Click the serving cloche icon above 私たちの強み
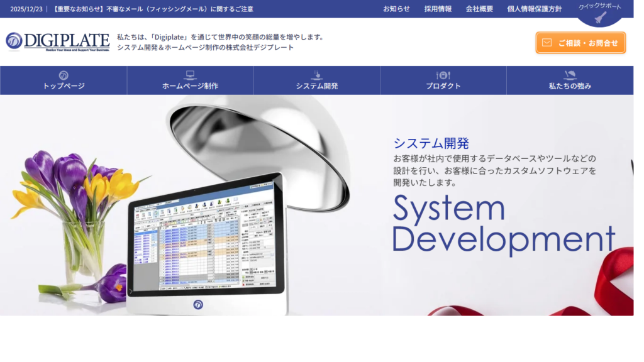This screenshot has height=362, width=644. click(570, 75)
